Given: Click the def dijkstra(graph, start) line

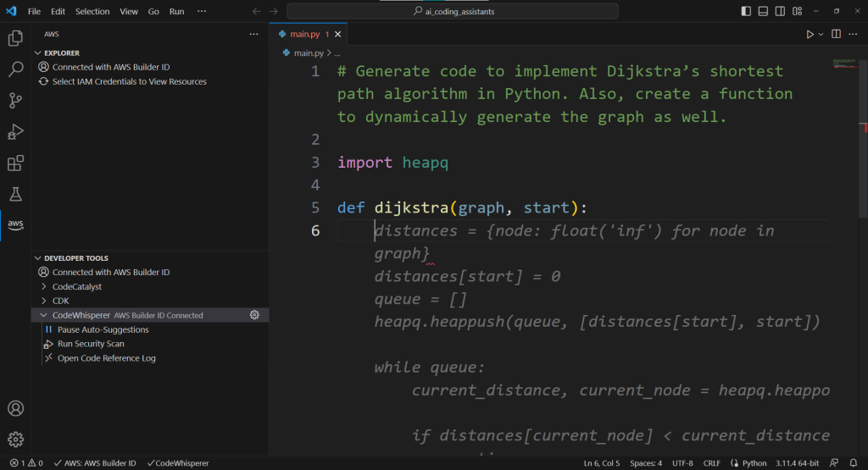Looking at the screenshot, I should pos(462,207).
